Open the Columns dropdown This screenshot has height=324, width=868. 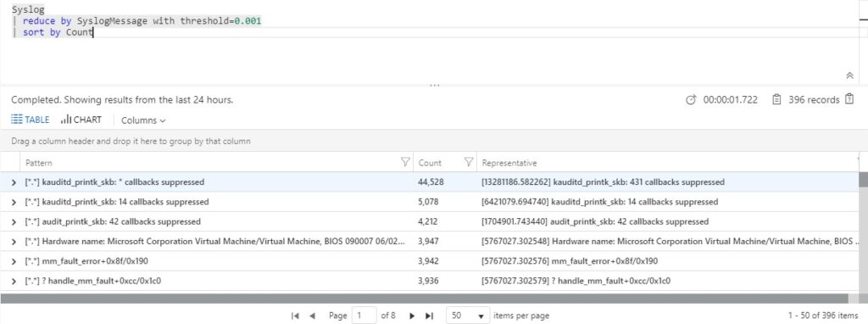[142, 120]
